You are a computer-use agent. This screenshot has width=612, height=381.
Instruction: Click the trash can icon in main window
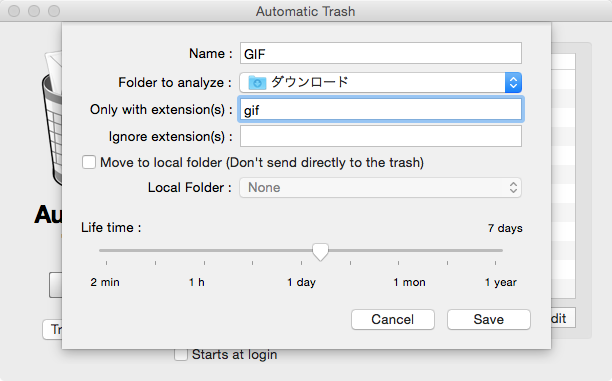tap(52, 117)
